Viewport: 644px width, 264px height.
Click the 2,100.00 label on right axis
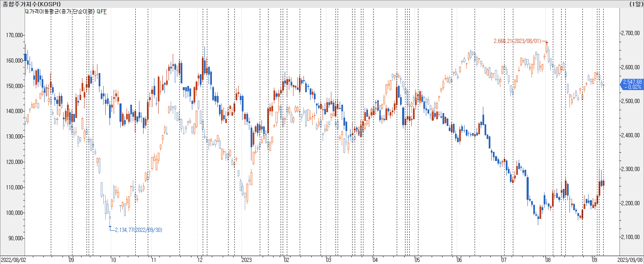630,237
